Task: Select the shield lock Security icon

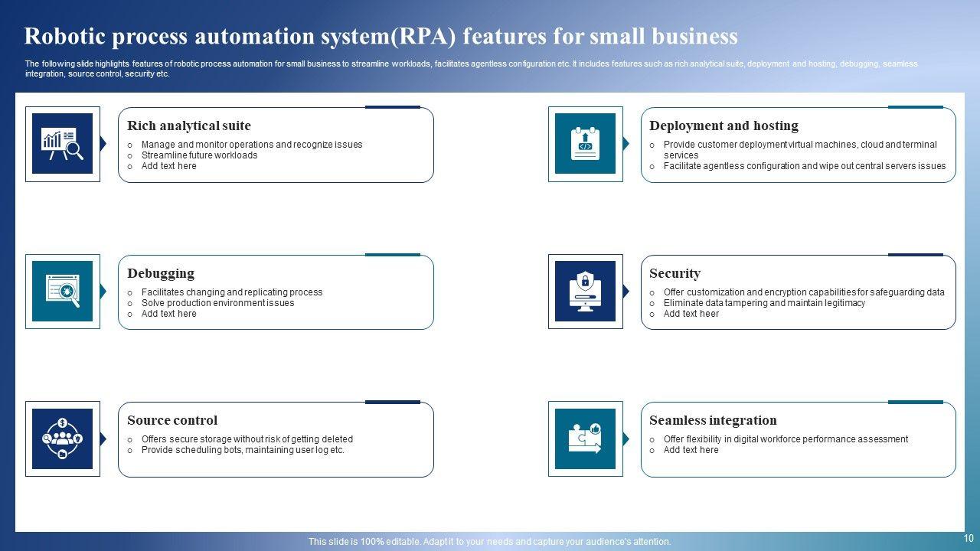Action: (x=585, y=292)
